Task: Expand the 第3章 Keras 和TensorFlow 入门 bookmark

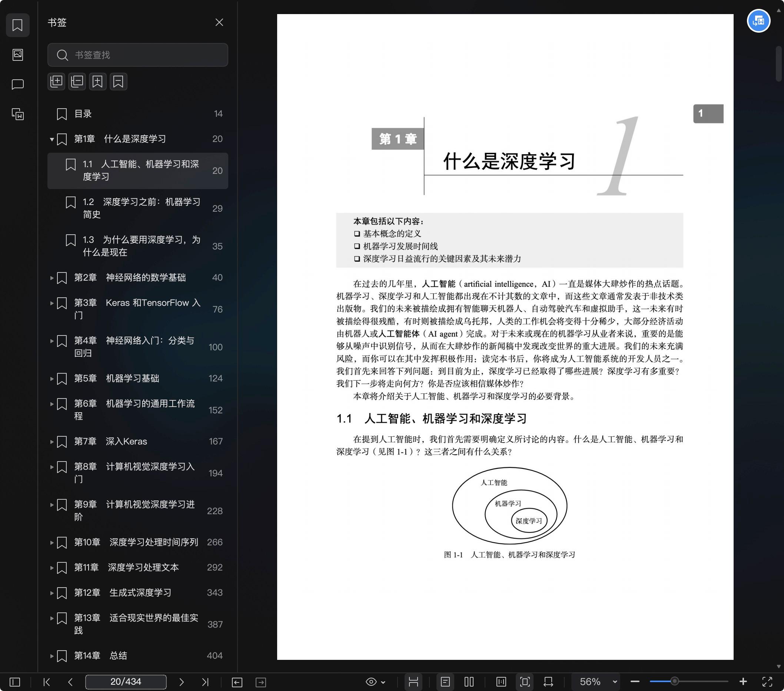Action: click(52, 303)
